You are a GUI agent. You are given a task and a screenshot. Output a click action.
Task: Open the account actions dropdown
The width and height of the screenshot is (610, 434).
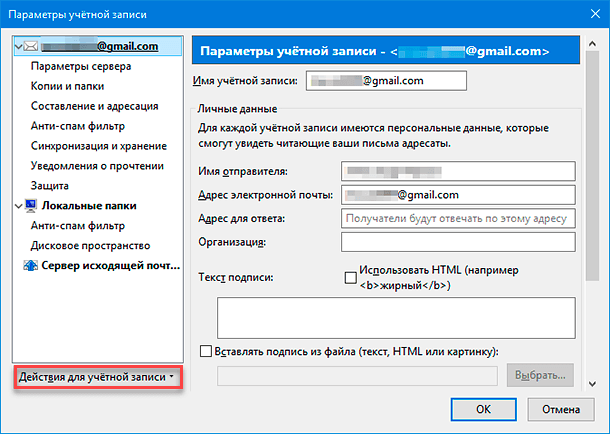(98, 377)
